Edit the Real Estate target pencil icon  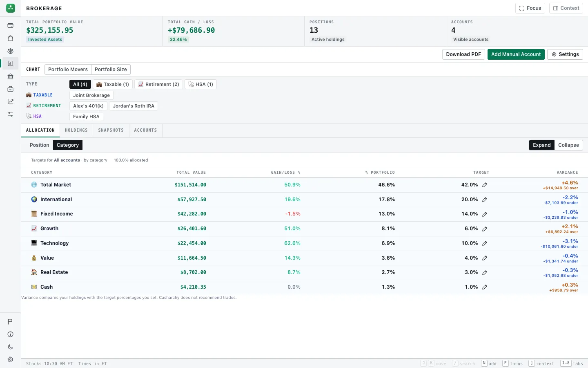485,273
